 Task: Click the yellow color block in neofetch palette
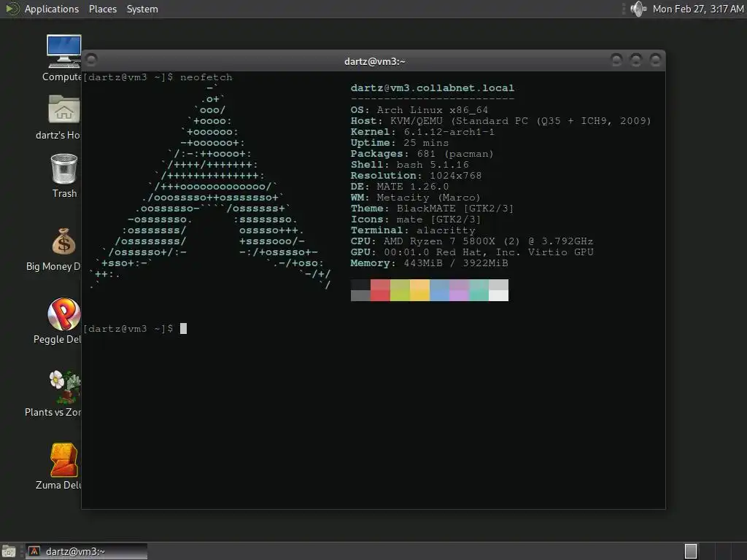click(419, 290)
